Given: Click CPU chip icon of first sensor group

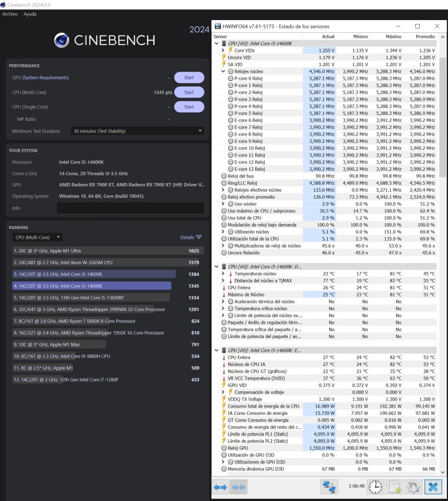Looking at the screenshot, I should click(x=224, y=44).
